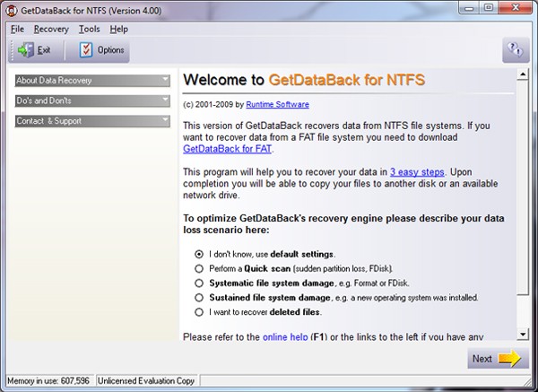Image resolution: width=538 pixels, height=392 pixels.
Task: Close the GetDataBack window
Action: coord(516,8)
